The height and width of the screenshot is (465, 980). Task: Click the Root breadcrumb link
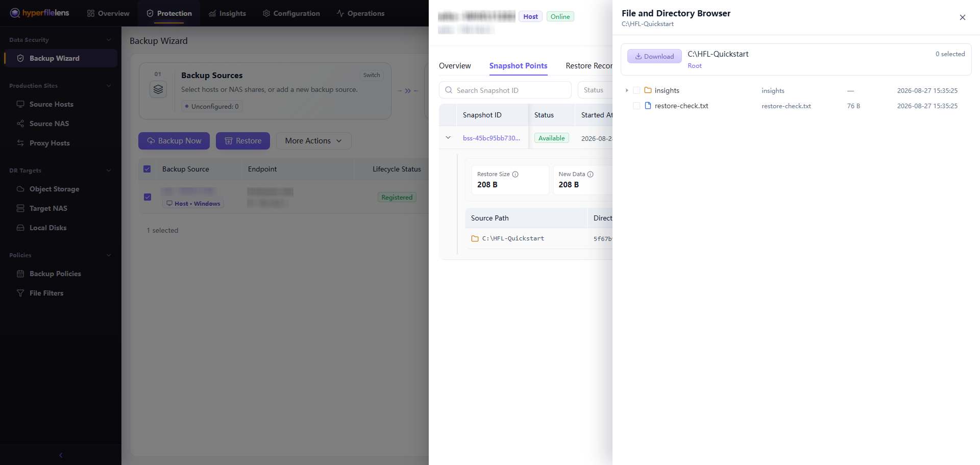(x=695, y=66)
